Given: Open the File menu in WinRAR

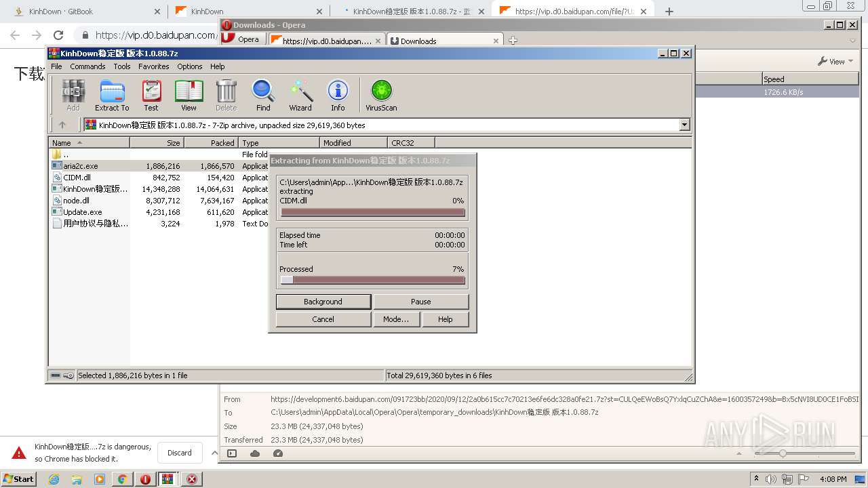Looking at the screenshot, I should click(56, 66).
